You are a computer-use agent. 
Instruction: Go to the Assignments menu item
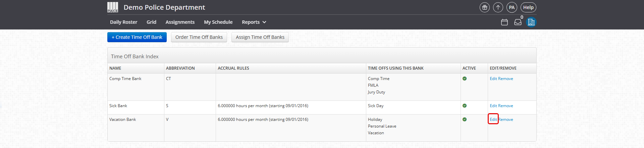(x=180, y=22)
